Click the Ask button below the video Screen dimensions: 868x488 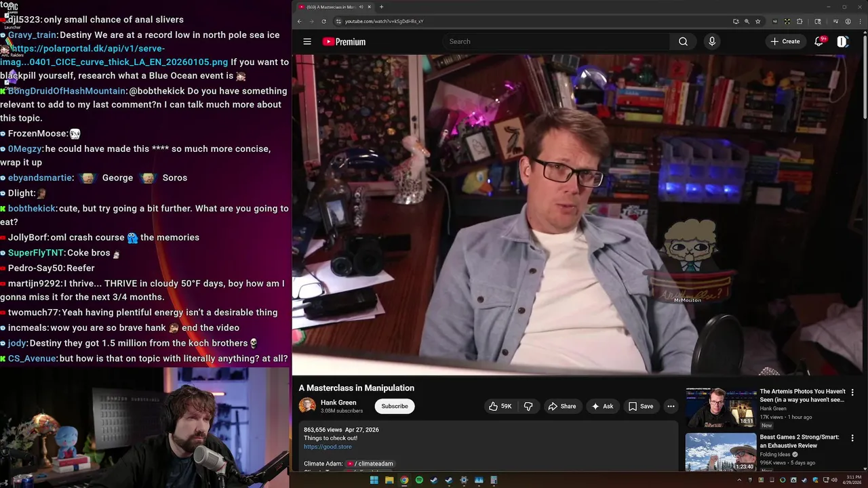602,406
